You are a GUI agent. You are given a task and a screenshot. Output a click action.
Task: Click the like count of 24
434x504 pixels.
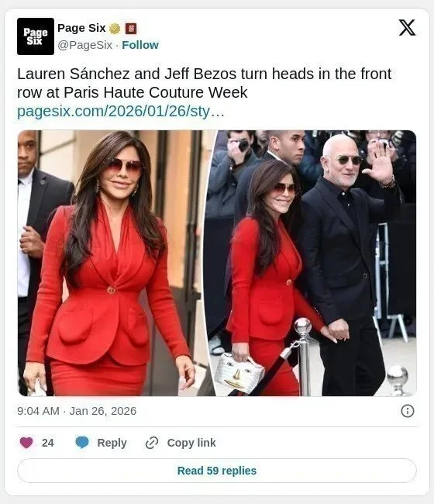point(48,443)
